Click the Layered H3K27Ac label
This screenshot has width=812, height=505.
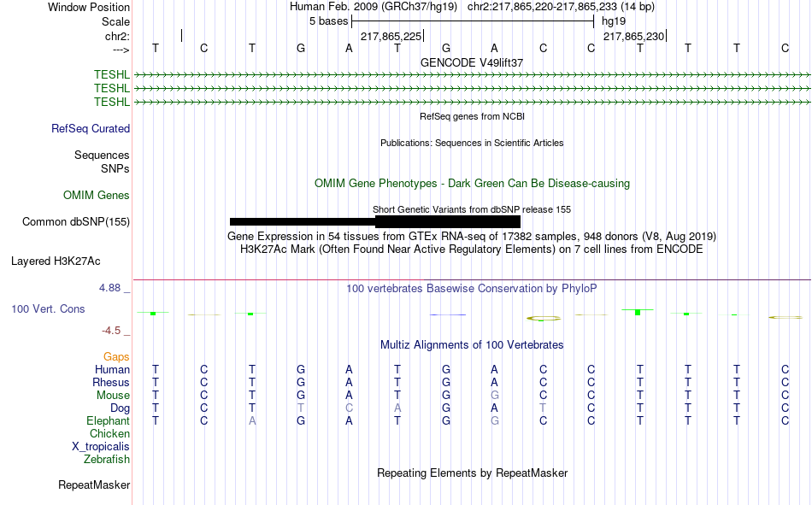[56, 261]
